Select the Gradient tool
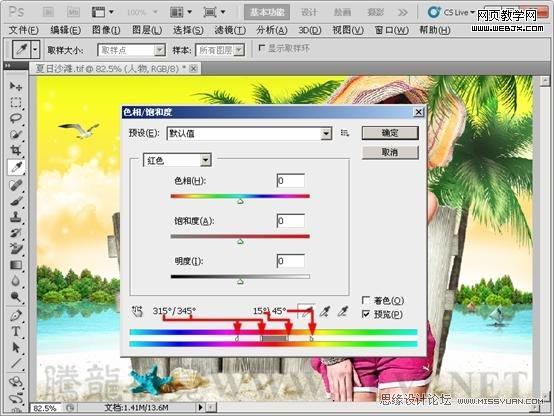 16,265
